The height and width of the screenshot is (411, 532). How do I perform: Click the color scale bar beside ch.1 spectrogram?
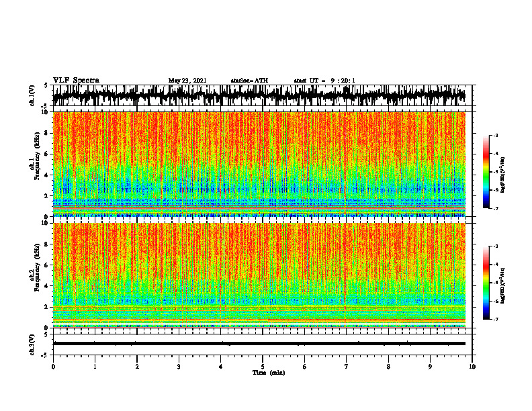486,172
